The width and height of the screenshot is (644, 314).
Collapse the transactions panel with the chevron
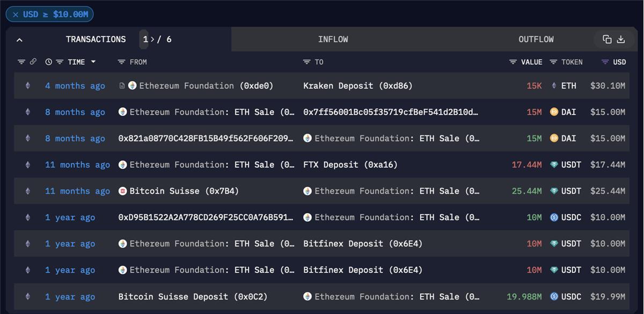19,40
